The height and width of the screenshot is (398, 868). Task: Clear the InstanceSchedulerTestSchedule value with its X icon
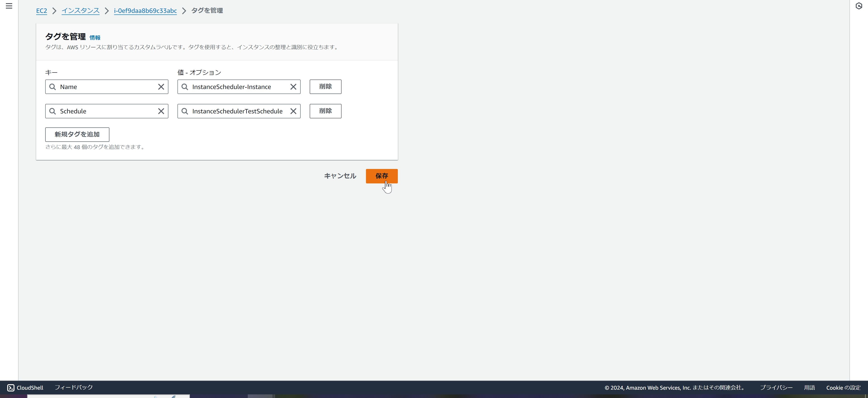coord(293,111)
